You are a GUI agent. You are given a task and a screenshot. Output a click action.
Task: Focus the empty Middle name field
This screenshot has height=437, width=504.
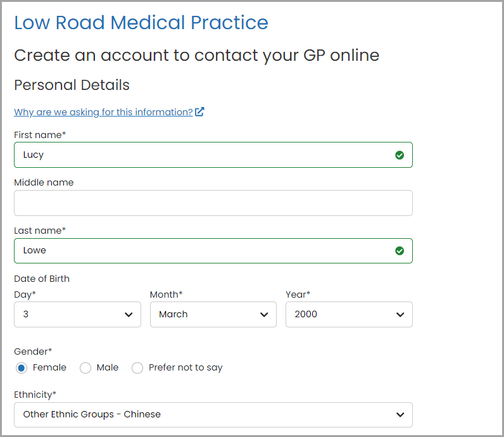[213, 203]
